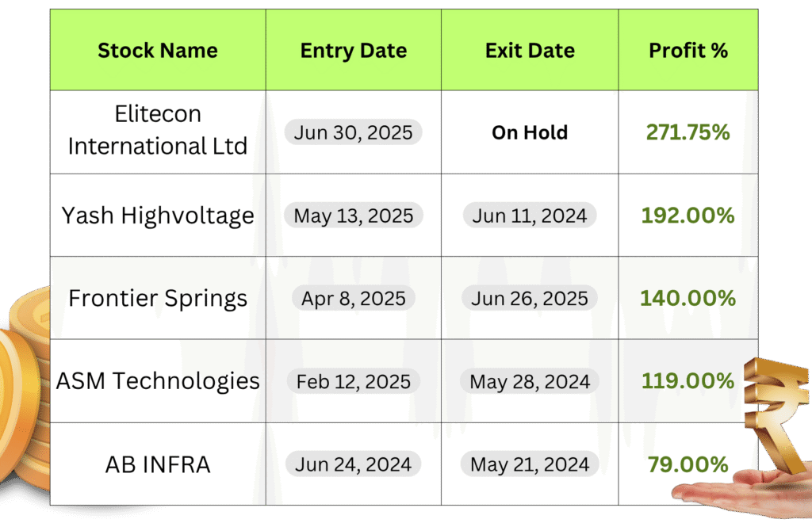Select the Feb 12, 2025 entry date pill

tap(353, 381)
